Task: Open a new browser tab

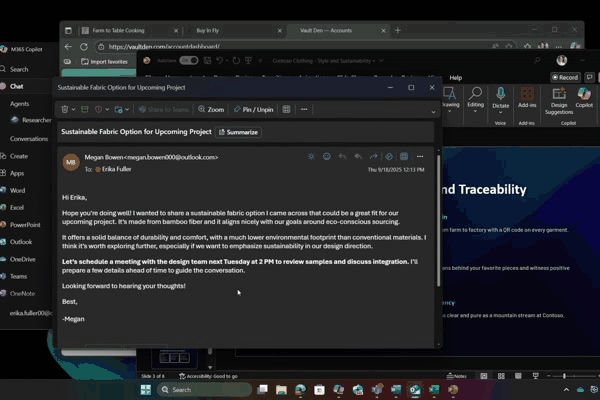Action: [398, 30]
